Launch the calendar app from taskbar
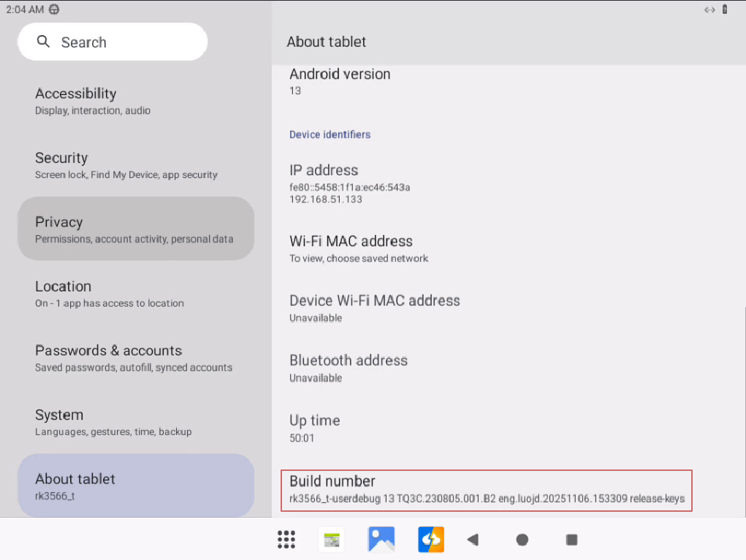This screenshot has height=560, width=746. click(x=332, y=540)
